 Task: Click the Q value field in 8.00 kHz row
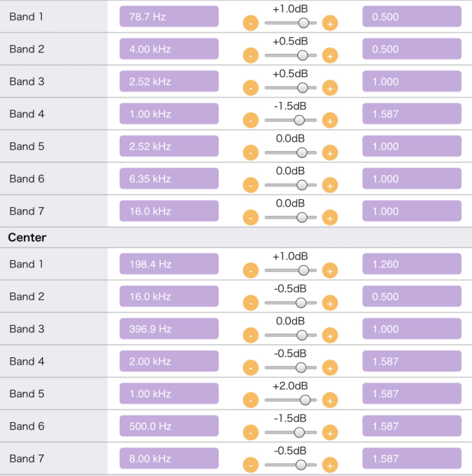(411, 458)
